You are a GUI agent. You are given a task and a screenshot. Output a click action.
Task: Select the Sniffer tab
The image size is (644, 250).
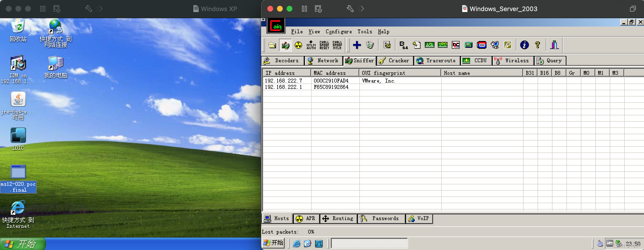360,61
